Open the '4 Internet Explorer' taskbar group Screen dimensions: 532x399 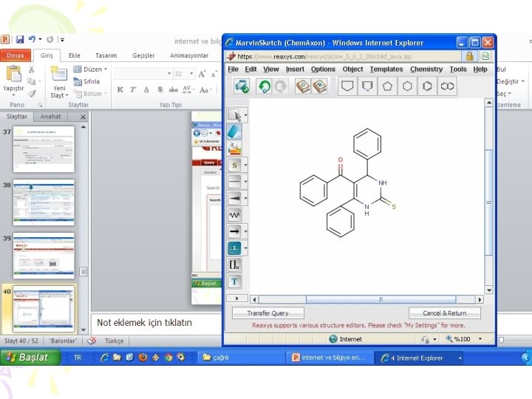click(420, 358)
